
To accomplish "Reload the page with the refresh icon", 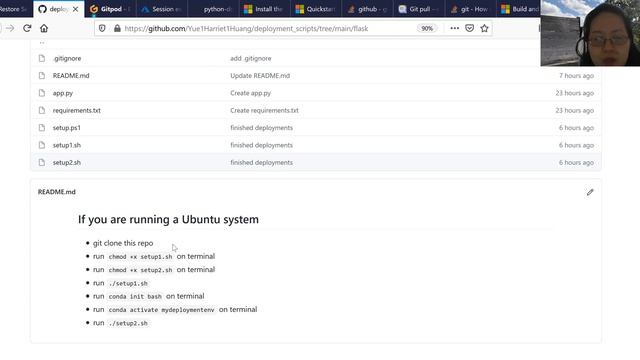I will point(27,28).
